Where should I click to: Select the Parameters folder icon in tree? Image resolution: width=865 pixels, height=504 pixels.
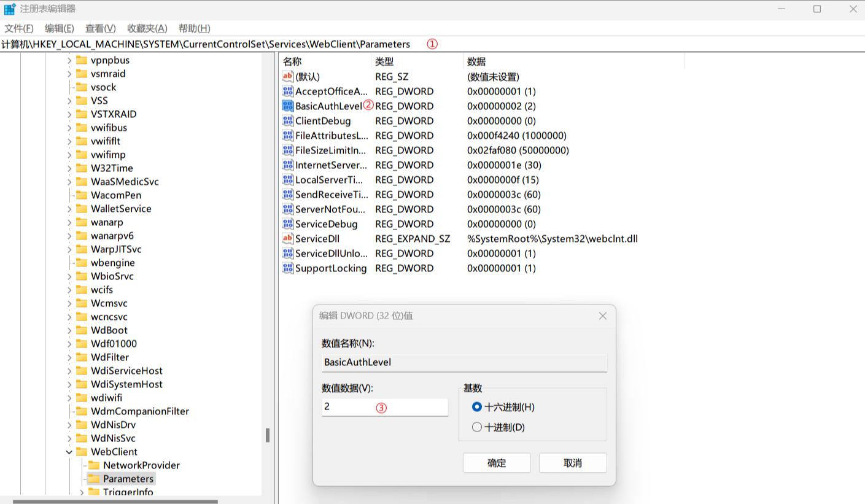(x=94, y=479)
